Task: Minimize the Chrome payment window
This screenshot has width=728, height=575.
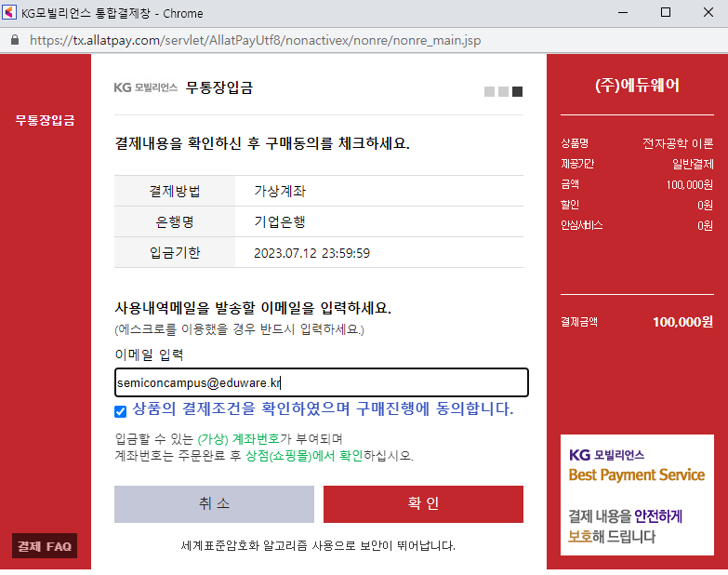Action: (623, 12)
